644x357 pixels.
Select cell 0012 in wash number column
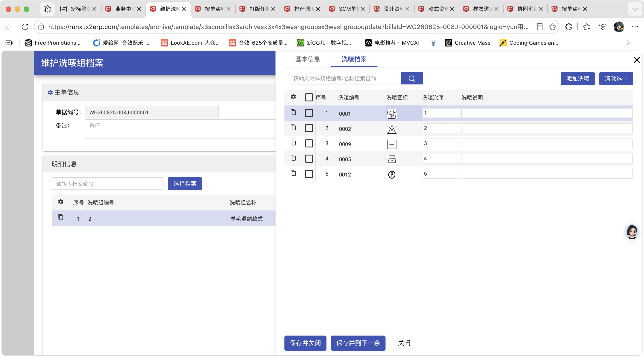(345, 174)
